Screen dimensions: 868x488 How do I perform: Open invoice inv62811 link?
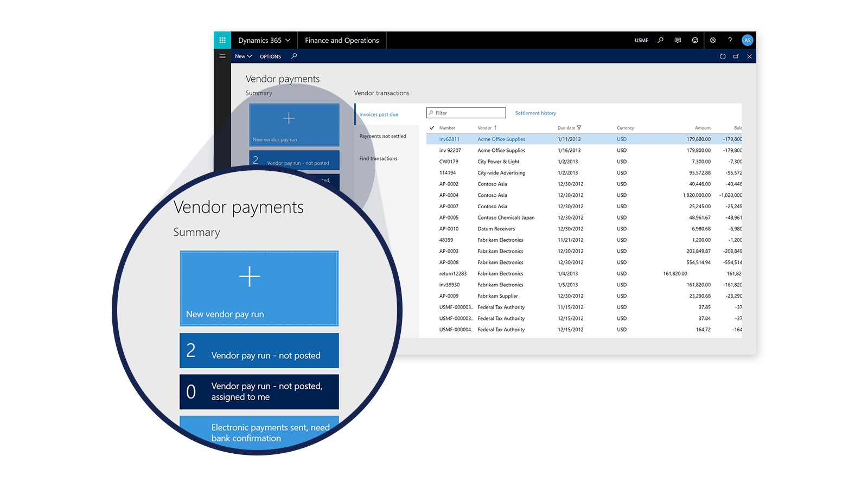click(x=449, y=139)
